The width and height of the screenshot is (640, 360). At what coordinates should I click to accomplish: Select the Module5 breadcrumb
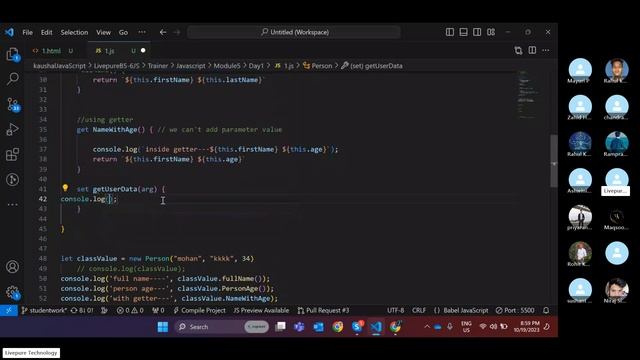click(227, 66)
